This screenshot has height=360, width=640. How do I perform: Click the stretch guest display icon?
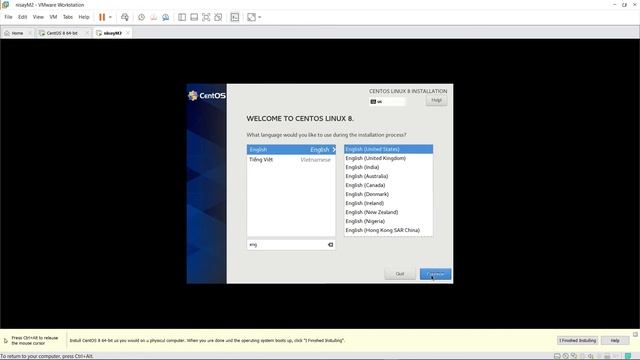pyautogui.click(x=251, y=17)
